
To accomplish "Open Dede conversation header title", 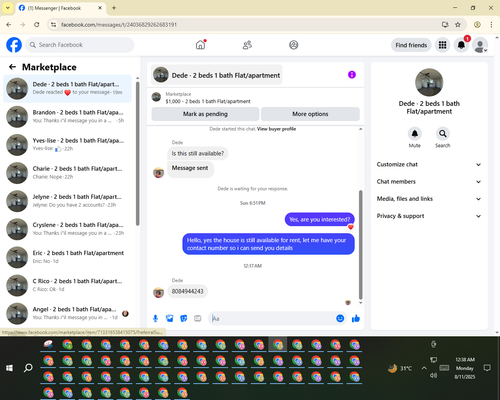I will click(x=217, y=75).
